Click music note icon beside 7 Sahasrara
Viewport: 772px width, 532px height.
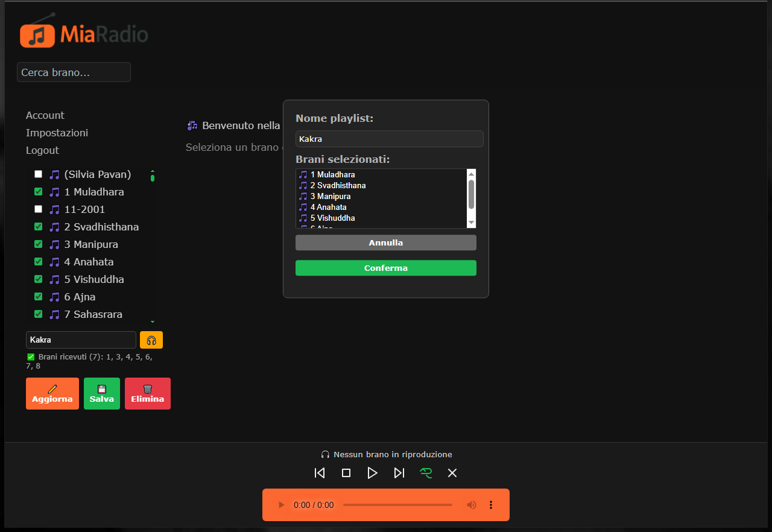pyautogui.click(x=55, y=314)
